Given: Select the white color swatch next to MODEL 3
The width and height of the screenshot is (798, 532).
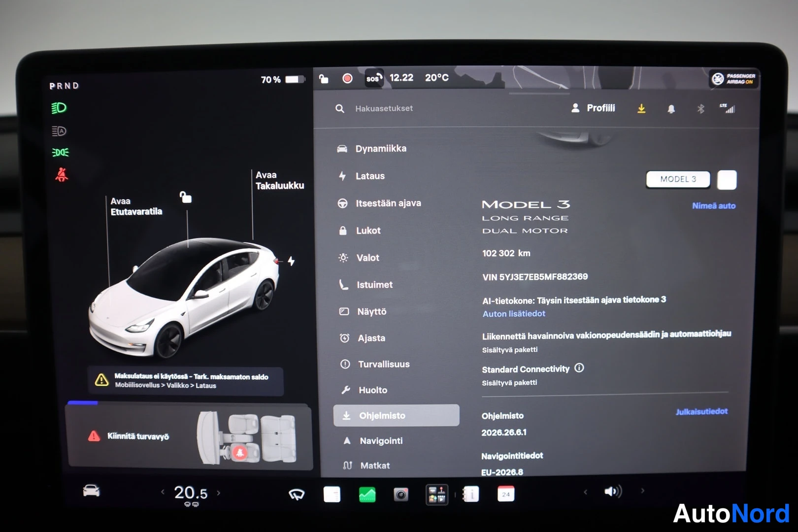Looking at the screenshot, I should click(727, 180).
